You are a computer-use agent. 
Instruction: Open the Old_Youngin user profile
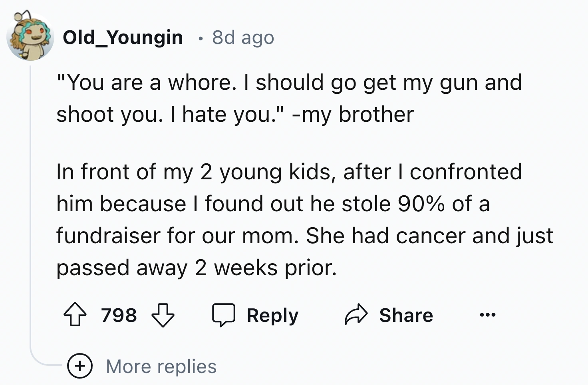(123, 38)
